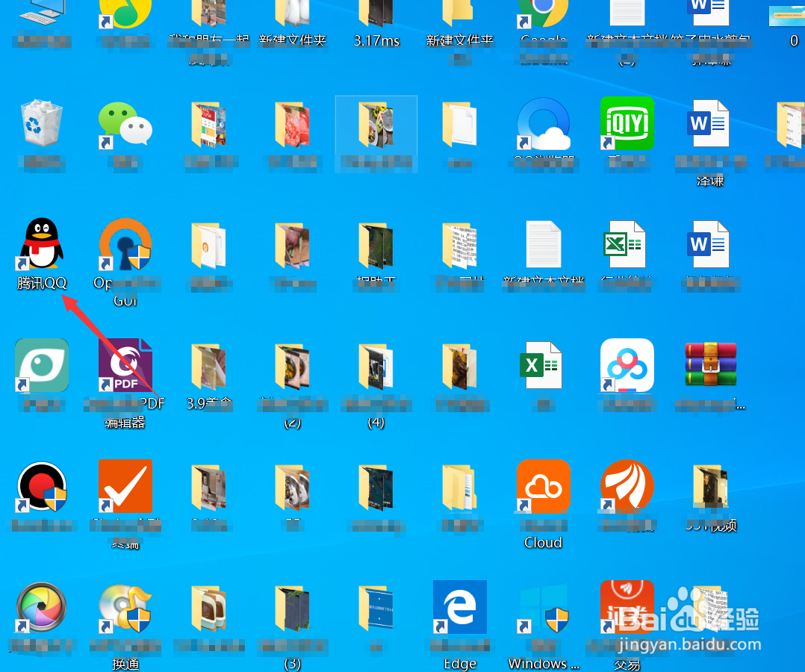The width and height of the screenshot is (805, 672).
Task: Launch yellow music note shortcut beside This PC
Action: coord(125,13)
